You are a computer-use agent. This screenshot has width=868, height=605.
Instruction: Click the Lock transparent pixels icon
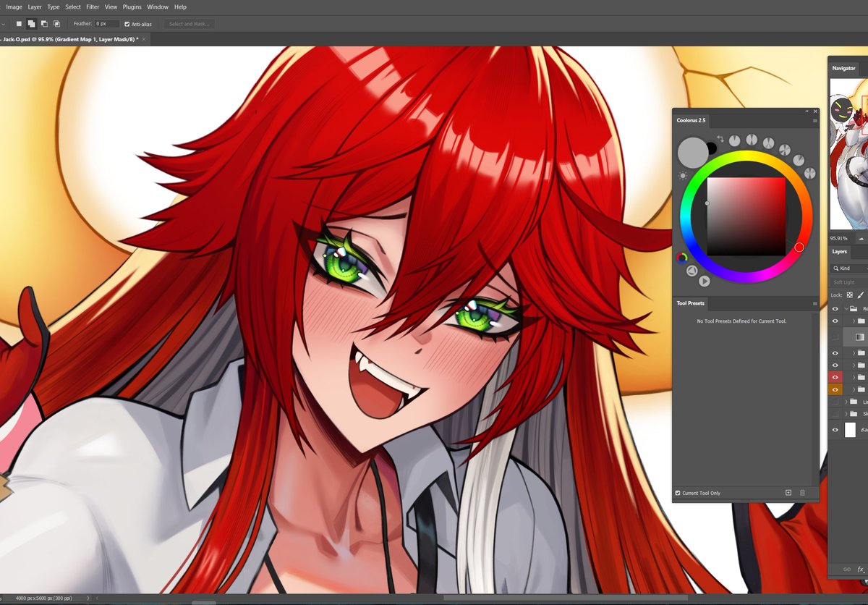[x=850, y=295]
